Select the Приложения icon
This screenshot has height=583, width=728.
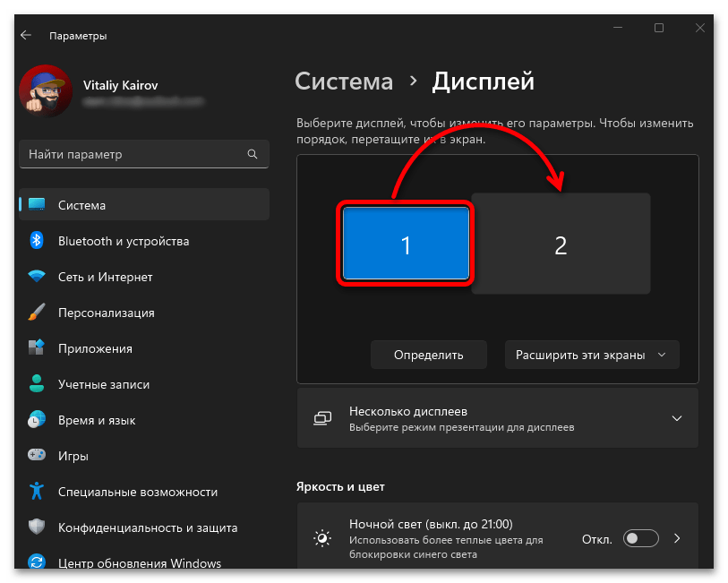pos(36,347)
